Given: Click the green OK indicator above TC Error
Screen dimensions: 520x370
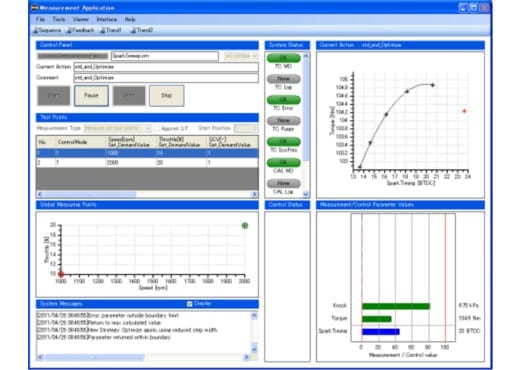Looking at the screenshot, I should tap(283, 100).
